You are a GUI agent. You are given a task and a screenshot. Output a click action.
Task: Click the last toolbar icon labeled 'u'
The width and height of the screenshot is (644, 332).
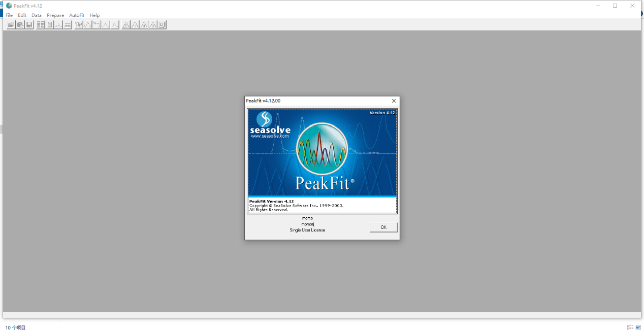162,25
